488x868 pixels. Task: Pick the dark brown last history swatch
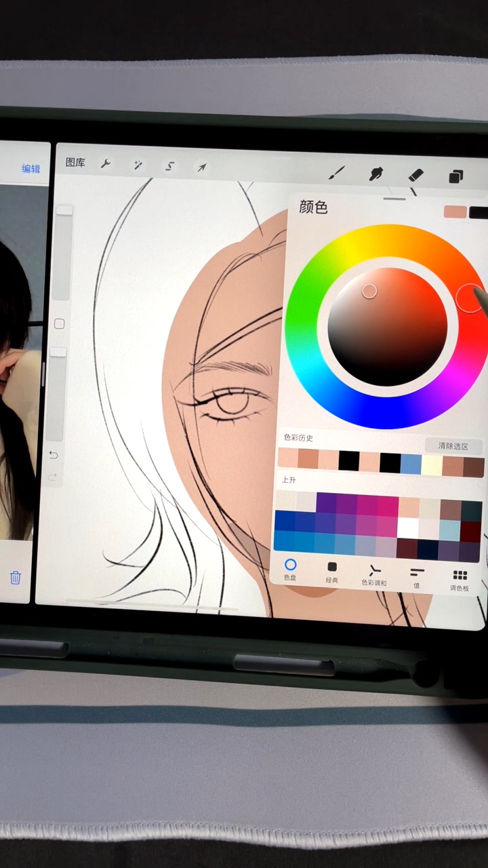(x=474, y=467)
